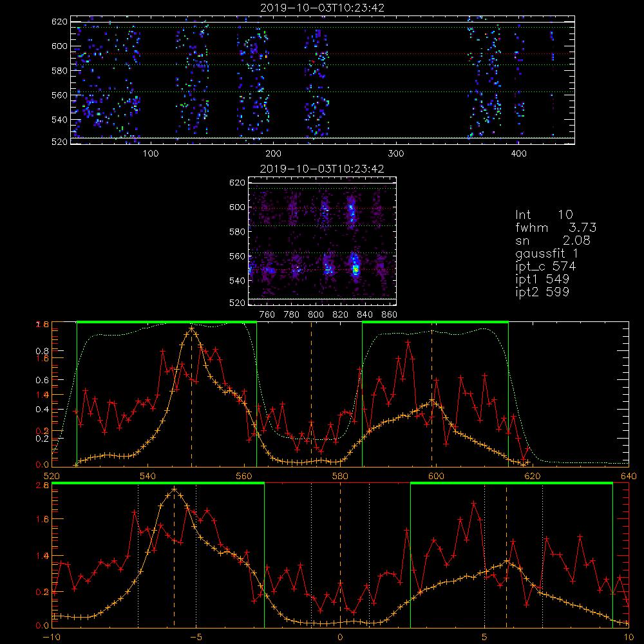Click y-axis label 580 on middle plot
Screen dimensions: 644x644
[x=238, y=232]
